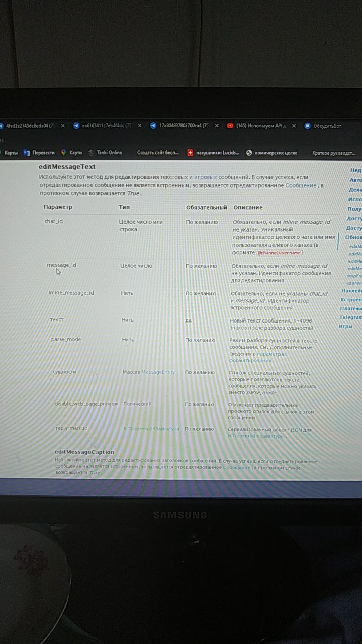Screen dimensions: 362x644
Task: Close the ea6163411c7eb4f4dc tab
Action: coord(139,126)
